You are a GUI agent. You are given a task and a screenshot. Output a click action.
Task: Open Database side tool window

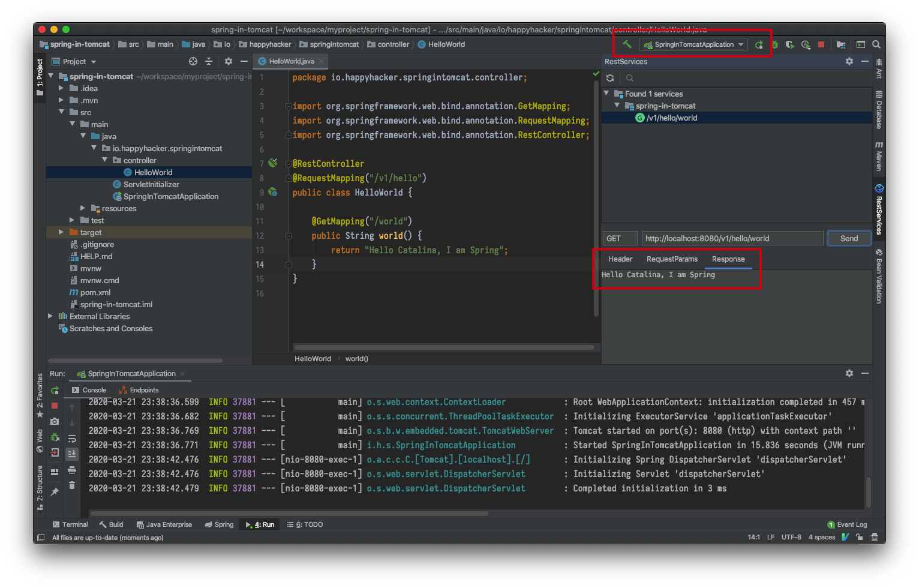tap(879, 110)
